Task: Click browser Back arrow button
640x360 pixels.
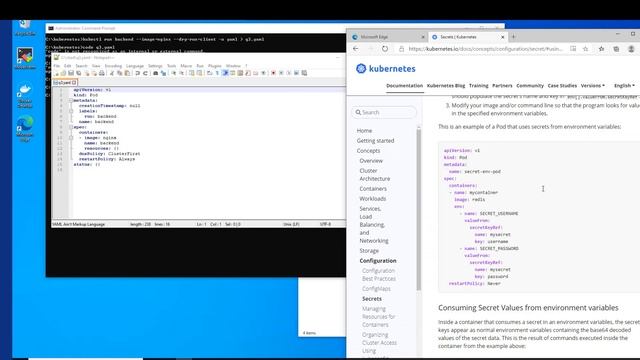Action: [356, 49]
